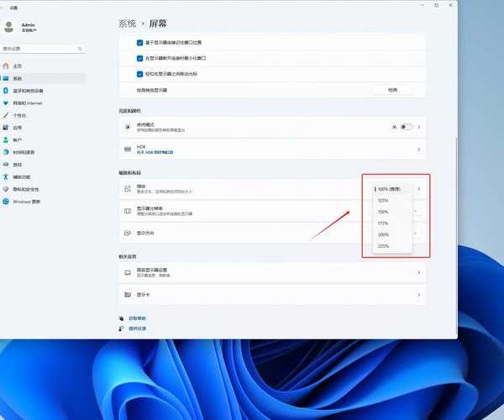Screen dimensions: 504x420
Task: Click the 网络和 Internet Wi-Fi icon
Action: pos(6,102)
